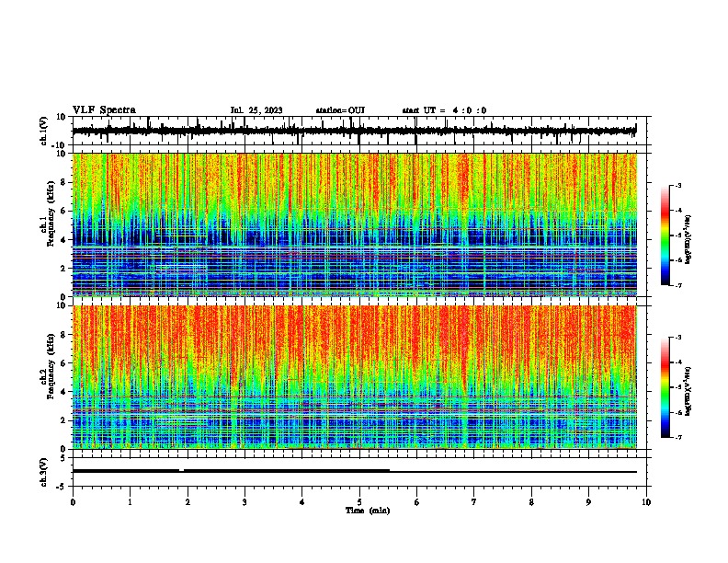Click the "-3" label atop ch.2 color bar
728x563 pixels.
pos(677,338)
